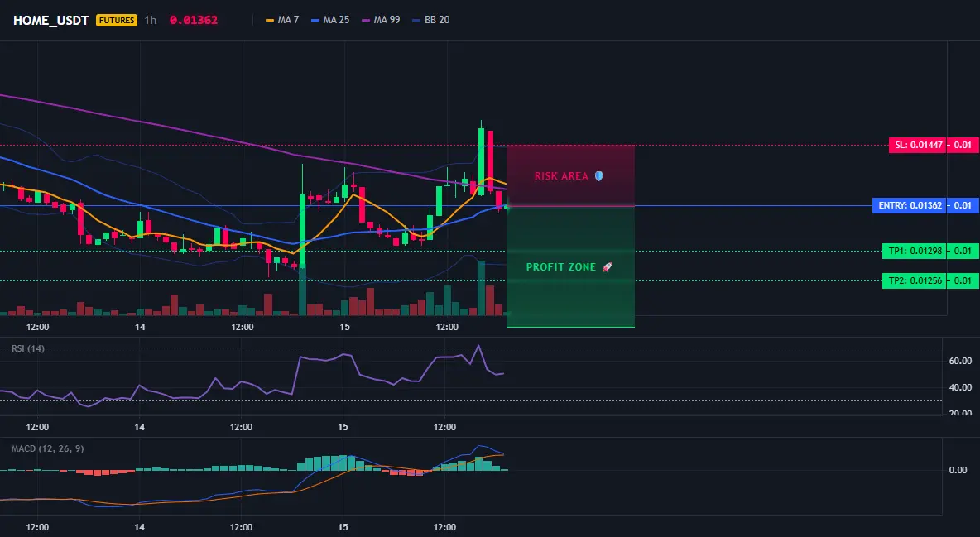Click the SL: 0.01447 price label
Viewport: 980px width, 537px height.
[917, 145]
